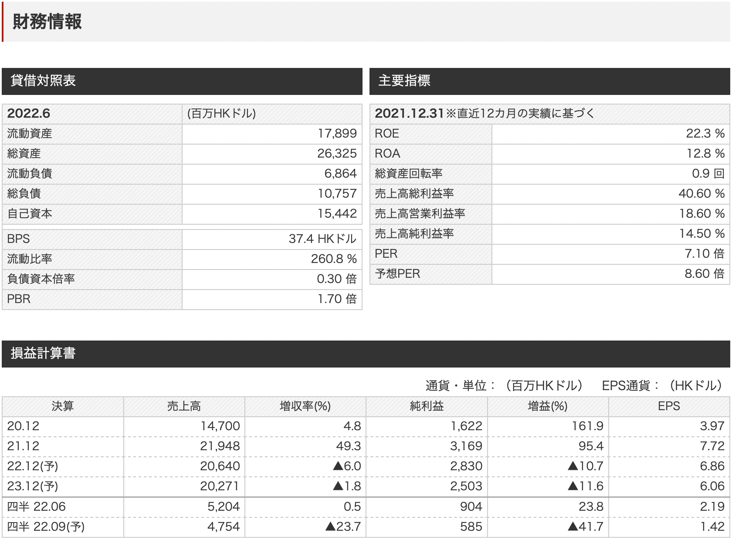732x560 pixels.
Task: Click the 主要指標 panel header
Action: [x=550, y=81]
